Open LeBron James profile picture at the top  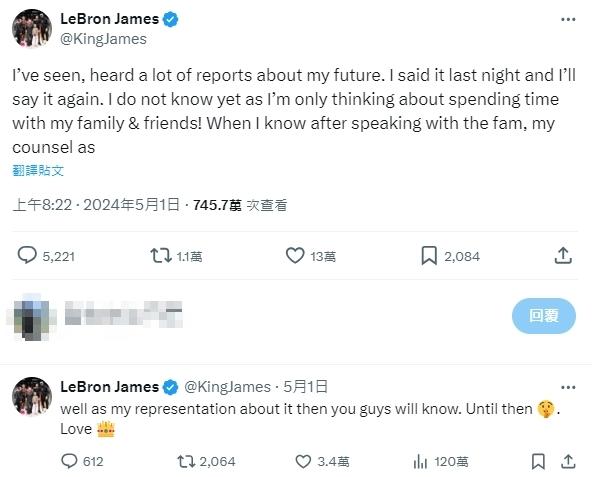pos(32,29)
